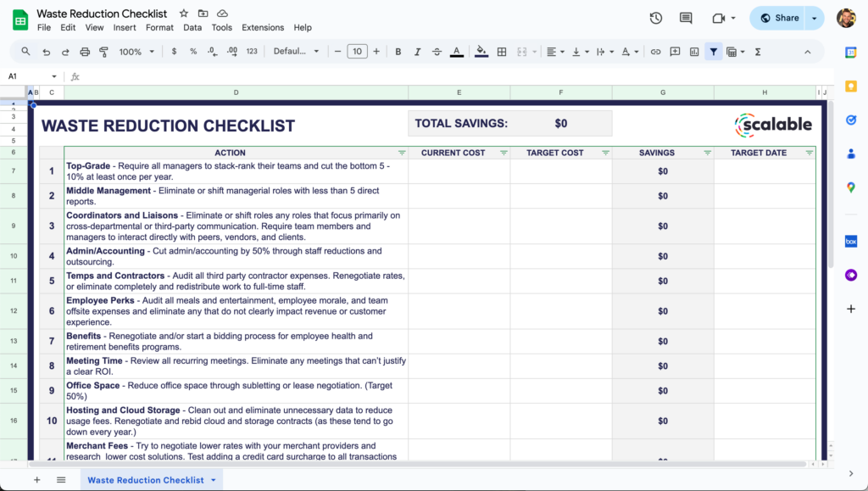
Task: Open the Insert menu
Action: coord(125,27)
